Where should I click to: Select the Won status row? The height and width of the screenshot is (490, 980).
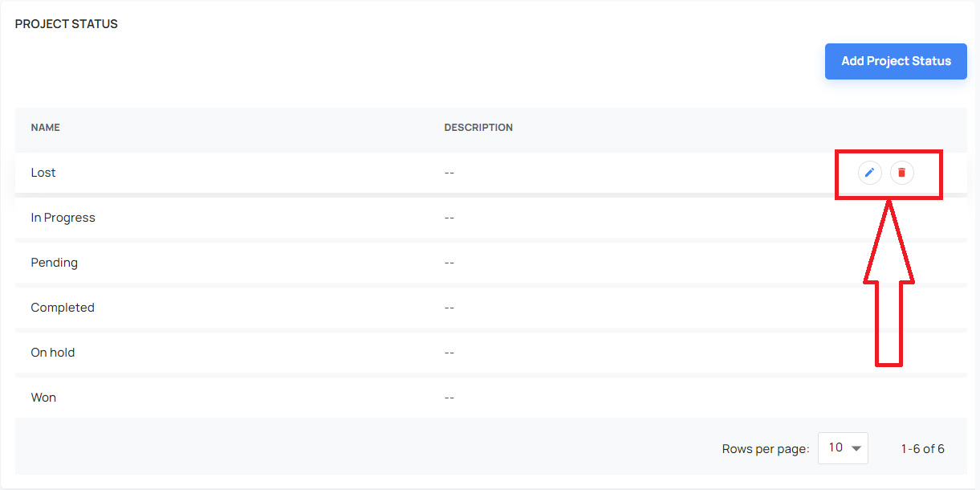tap(490, 398)
